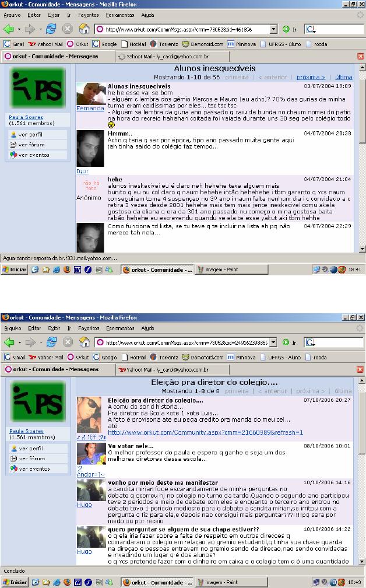Click the Iniciar start button on the lower taskbar

(15, 582)
